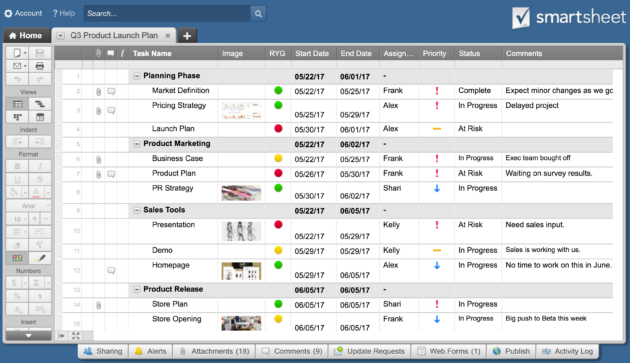Click the Outdent button

point(17,142)
